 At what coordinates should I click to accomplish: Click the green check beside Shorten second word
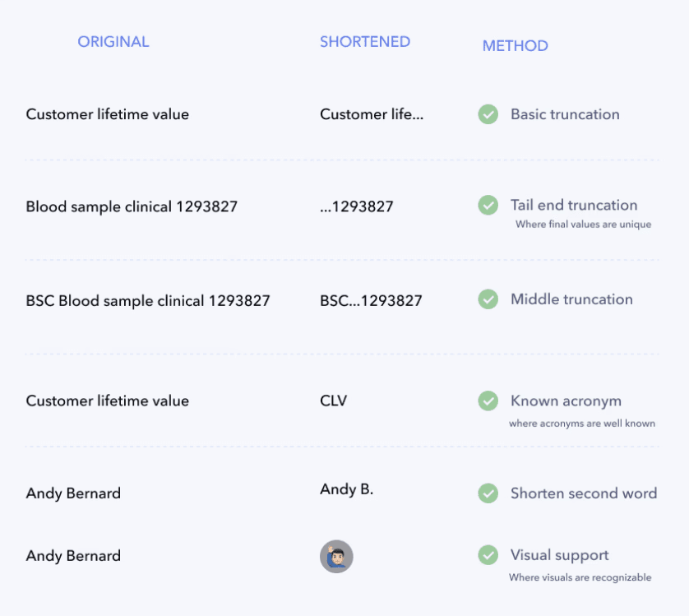488,493
